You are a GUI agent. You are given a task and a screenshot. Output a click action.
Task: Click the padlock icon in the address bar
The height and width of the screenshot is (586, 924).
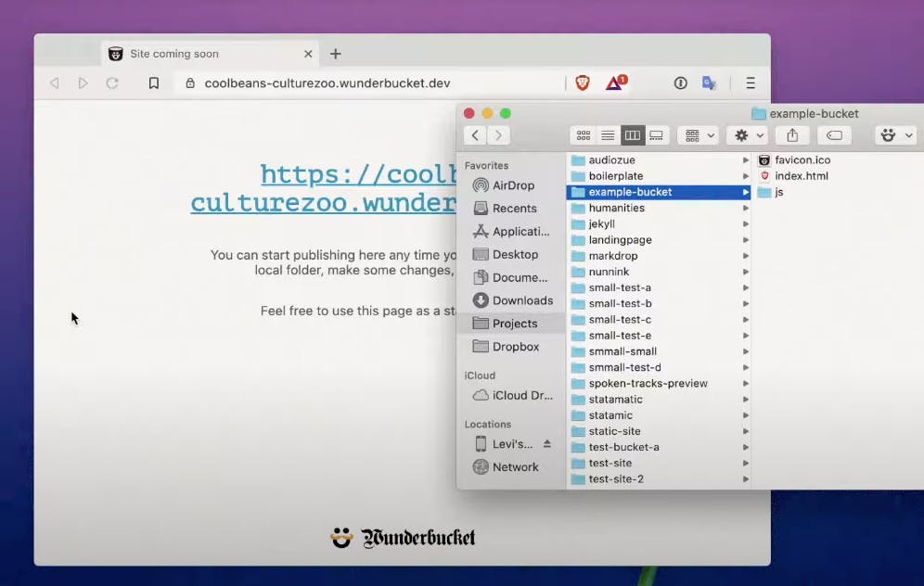[x=190, y=83]
